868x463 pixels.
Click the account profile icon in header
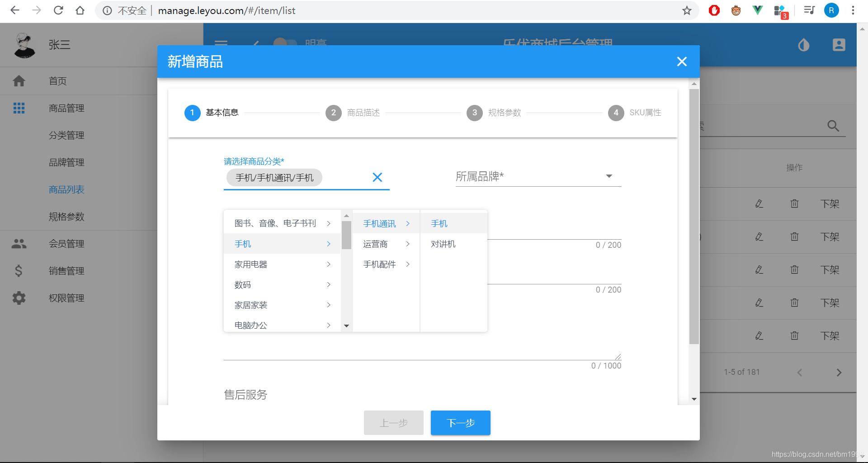[839, 45]
